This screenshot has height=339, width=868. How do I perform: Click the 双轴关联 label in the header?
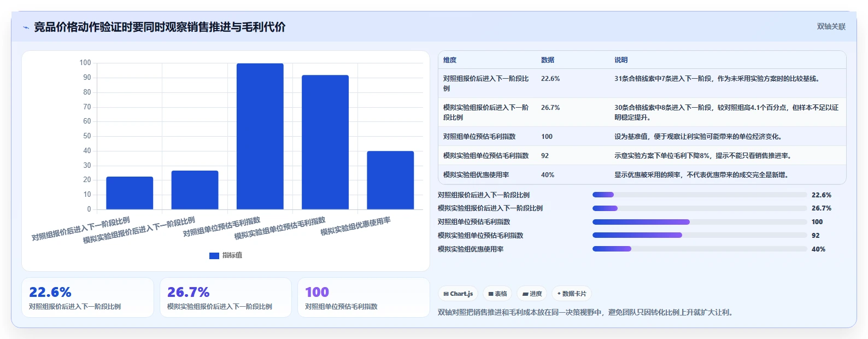(831, 26)
